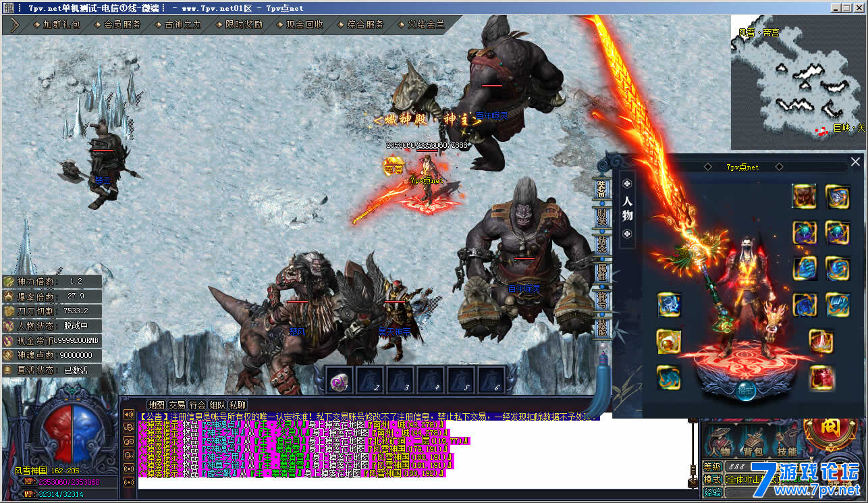Toggle the speaker chat channel icon
The width and height of the screenshot is (868, 503).
click(128, 415)
